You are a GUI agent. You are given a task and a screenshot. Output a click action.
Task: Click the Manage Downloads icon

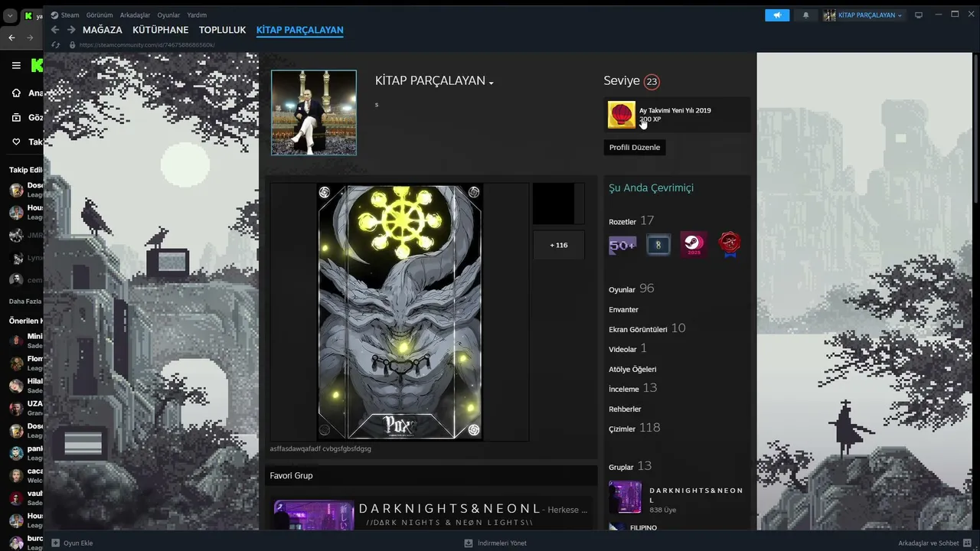tap(469, 543)
